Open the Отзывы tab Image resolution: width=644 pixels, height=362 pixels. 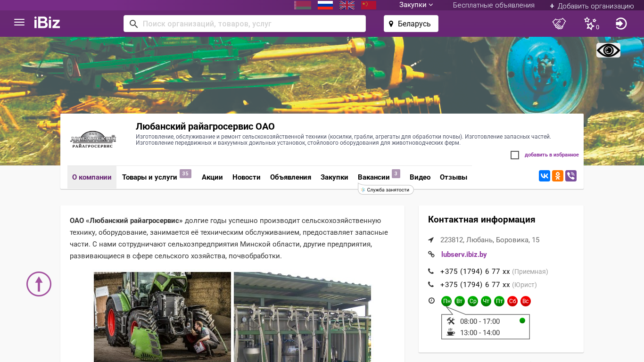(x=454, y=177)
